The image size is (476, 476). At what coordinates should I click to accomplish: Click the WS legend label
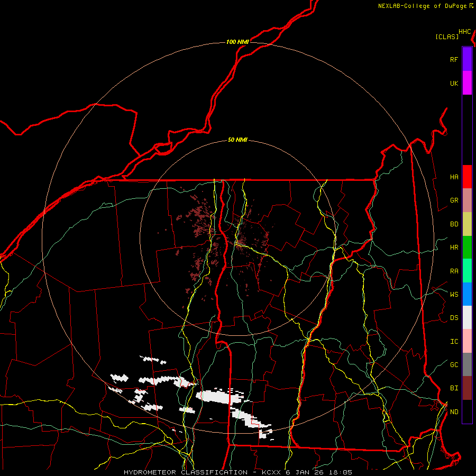454,295
